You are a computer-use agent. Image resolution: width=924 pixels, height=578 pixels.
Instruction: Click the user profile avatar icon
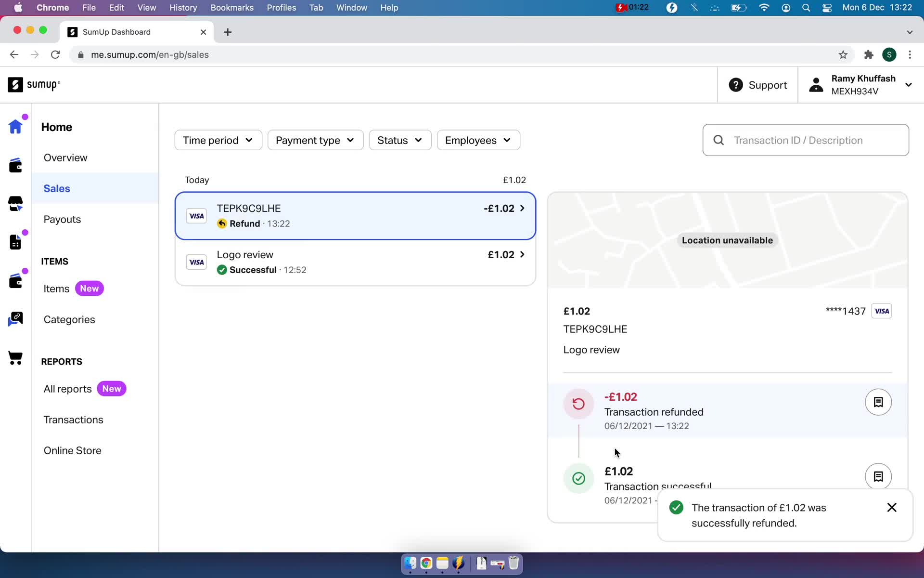tap(816, 85)
